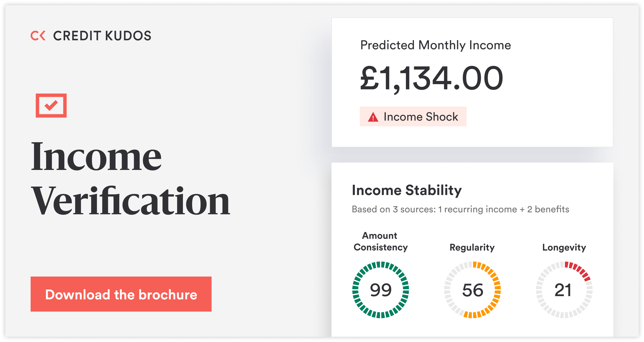The width and height of the screenshot is (644, 342).
Task: Select the red Longevity gauge showing 21
Action: [x=564, y=290]
